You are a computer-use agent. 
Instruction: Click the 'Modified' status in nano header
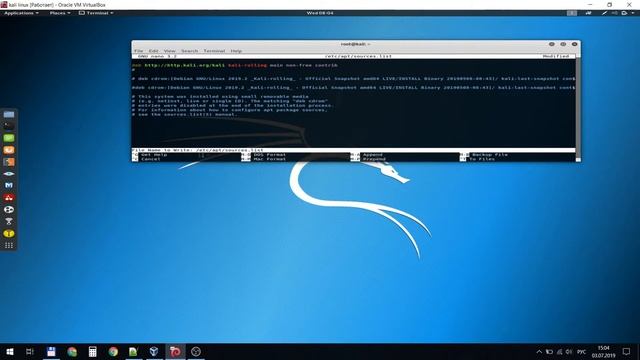point(556,56)
